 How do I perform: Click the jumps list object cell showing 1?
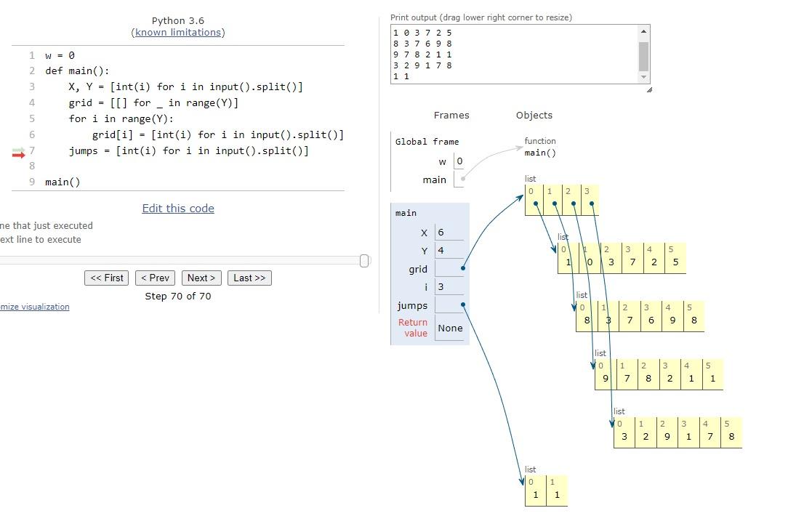pyautogui.click(x=535, y=494)
